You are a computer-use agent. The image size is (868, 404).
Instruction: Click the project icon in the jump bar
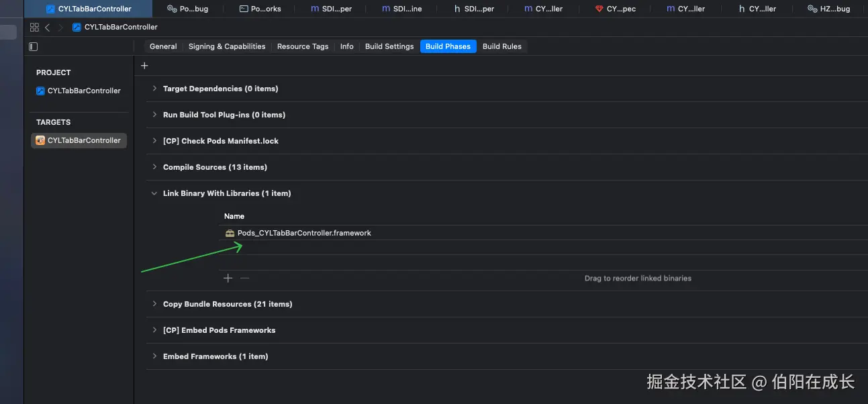(x=77, y=28)
